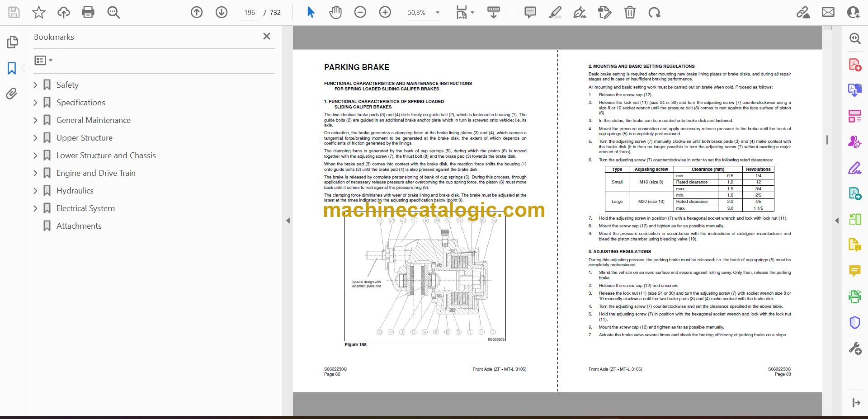868x419 pixels.
Task: Select the highlighter text tool
Action: point(555,12)
